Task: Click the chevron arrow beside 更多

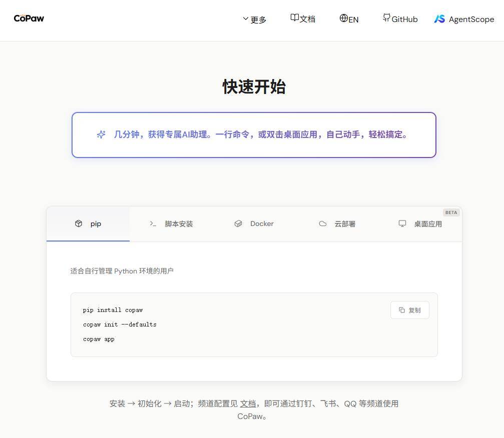Action: [246, 18]
